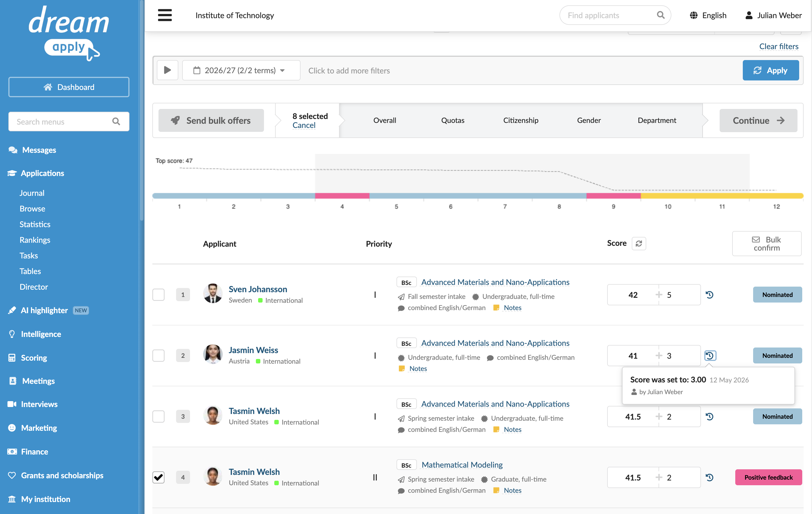Image resolution: width=812 pixels, height=514 pixels.
Task: Open score history for Sven Johansson
Action: click(x=710, y=295)
